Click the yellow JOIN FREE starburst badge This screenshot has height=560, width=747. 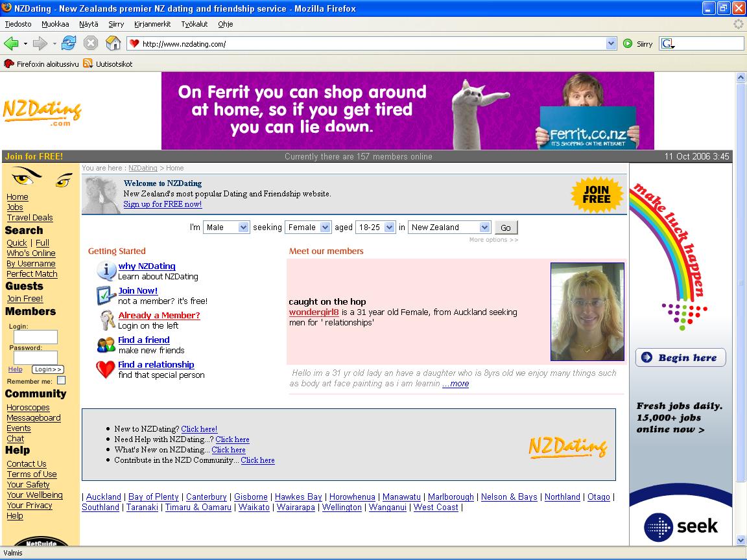[597, 194]
